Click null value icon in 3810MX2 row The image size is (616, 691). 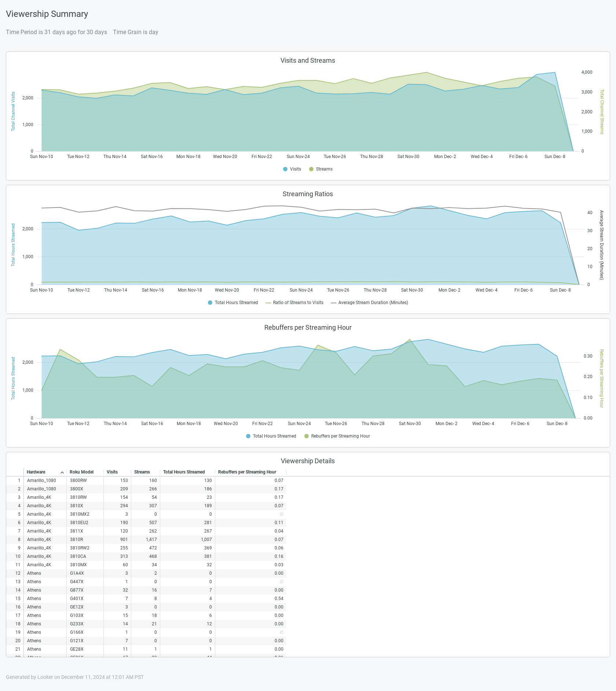[x=282, y=514]
